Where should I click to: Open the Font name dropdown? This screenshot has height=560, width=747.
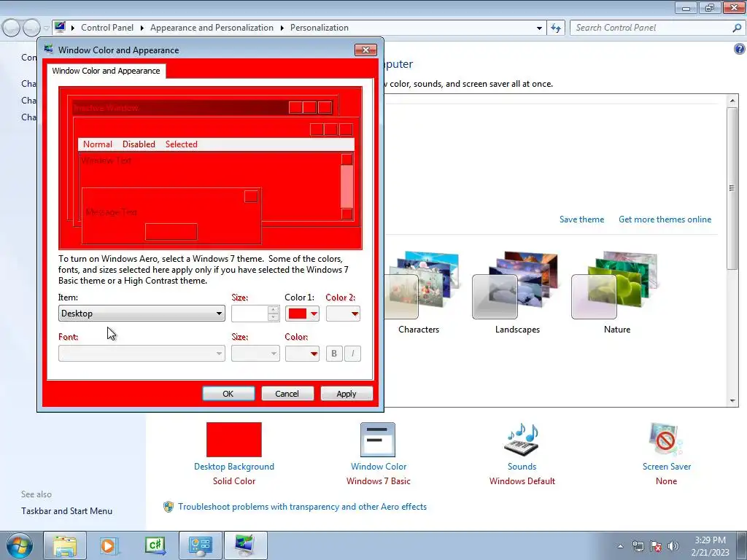pos(142,354)
